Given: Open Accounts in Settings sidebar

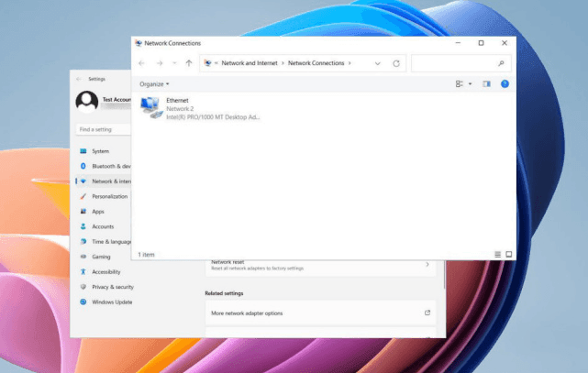Looking at the screenshot, I should 104,226.
